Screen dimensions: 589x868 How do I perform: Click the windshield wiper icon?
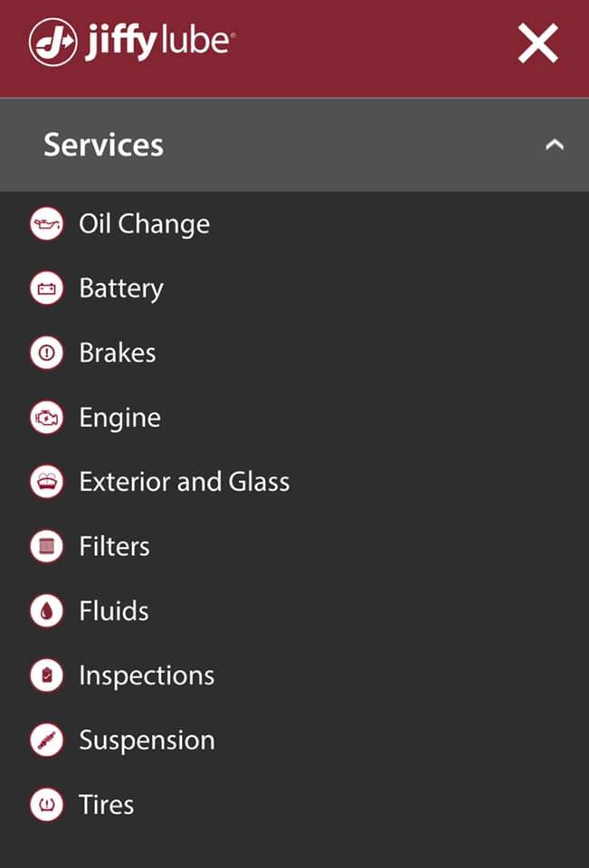tap(46, 482)
